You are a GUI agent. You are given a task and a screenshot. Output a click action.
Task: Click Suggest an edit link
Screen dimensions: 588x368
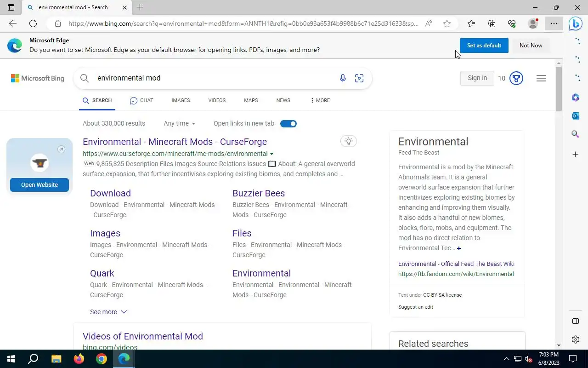click(416, 307)
